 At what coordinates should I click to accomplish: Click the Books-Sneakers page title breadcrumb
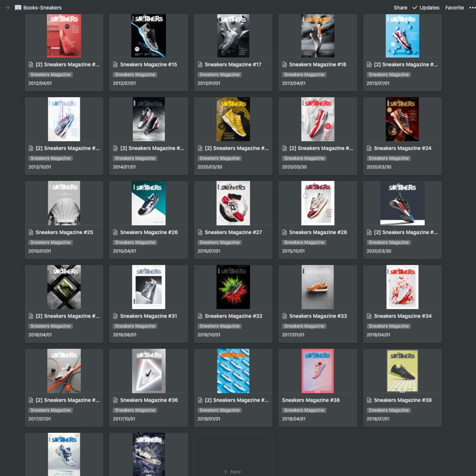coord(42,7)
